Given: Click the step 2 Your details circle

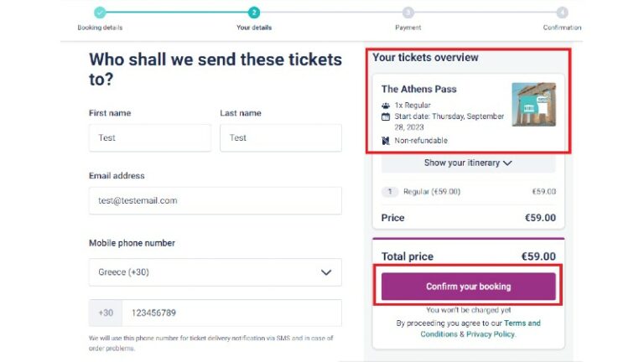Looking at the screenshot, I should coord(254,12).
